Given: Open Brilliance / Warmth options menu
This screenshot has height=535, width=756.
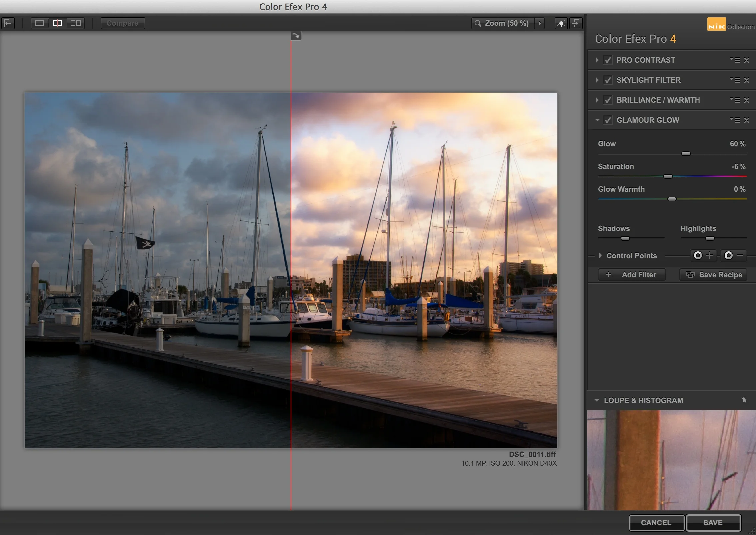Looking at the screenshot, I should (735, 100).
